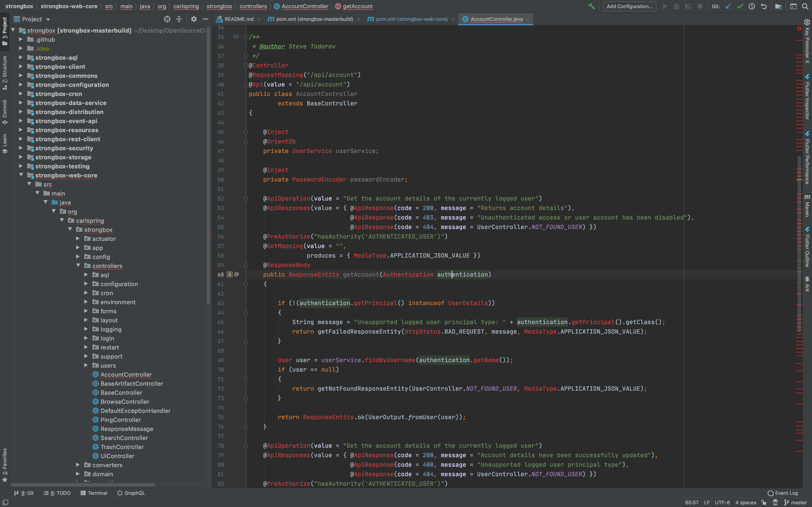Commit changes via the green checkmark

(x=740, y=6)
